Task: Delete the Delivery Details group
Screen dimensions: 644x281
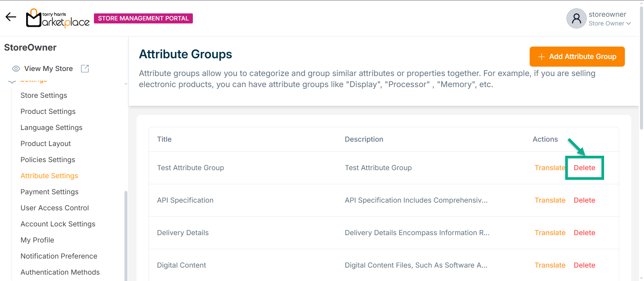Action: 584,233
